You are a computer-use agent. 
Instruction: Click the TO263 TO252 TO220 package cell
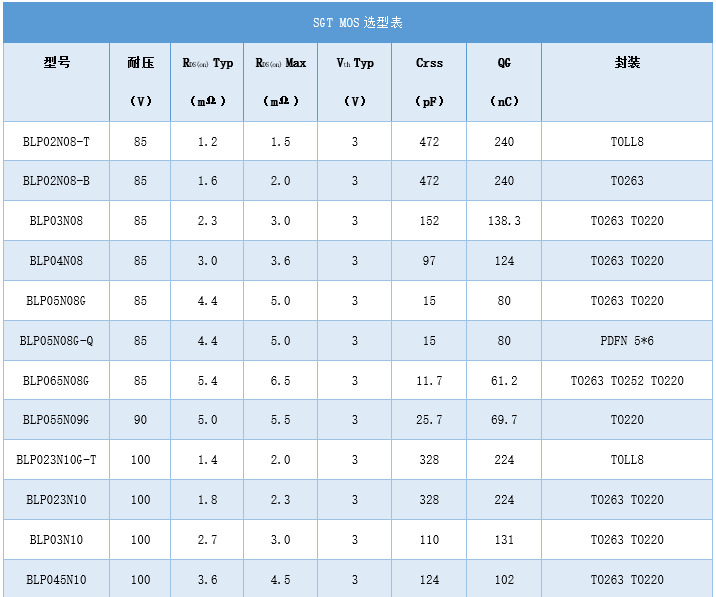[627, 380]
